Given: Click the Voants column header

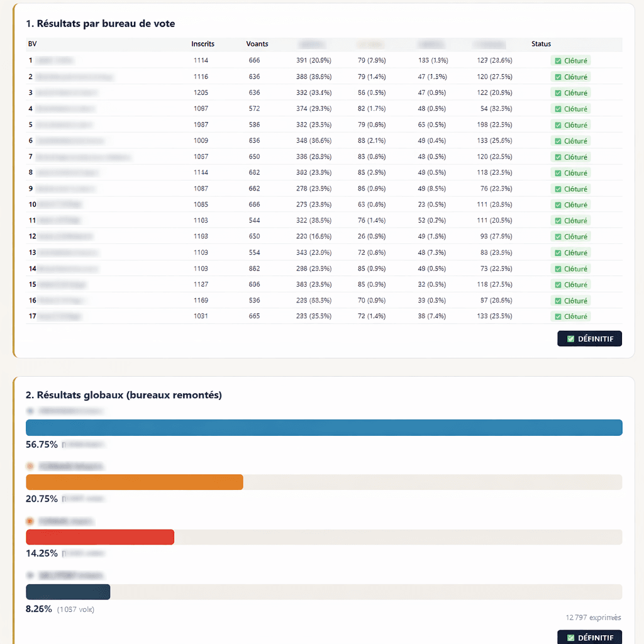Looking at the screenshot, I should (x=257, y=44).
